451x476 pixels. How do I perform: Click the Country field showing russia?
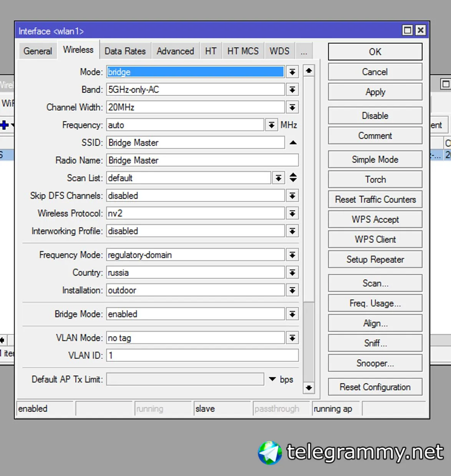[196, 273]
